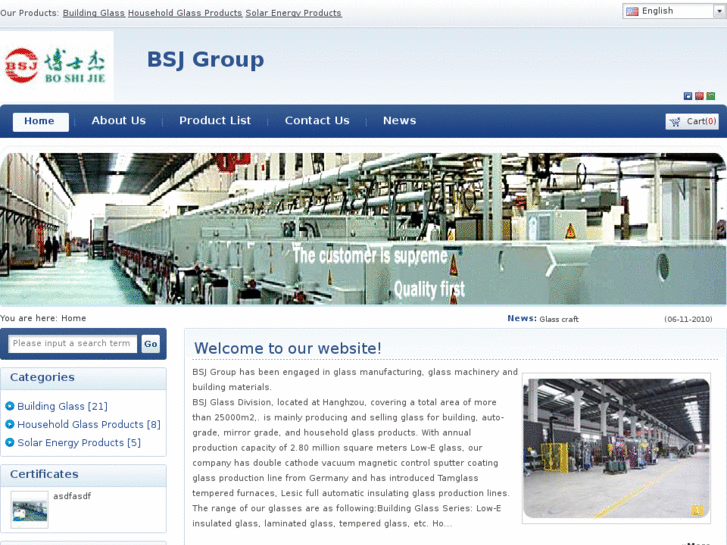Click the yellow zoom icon on the factory photo
Screen dimensions: 727x545
click(x=697, y=510)
